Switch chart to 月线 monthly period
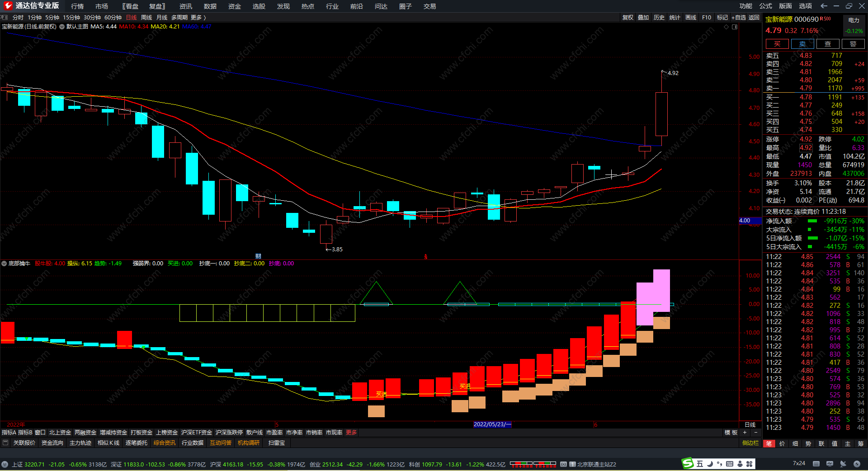 tap(162, 17)
